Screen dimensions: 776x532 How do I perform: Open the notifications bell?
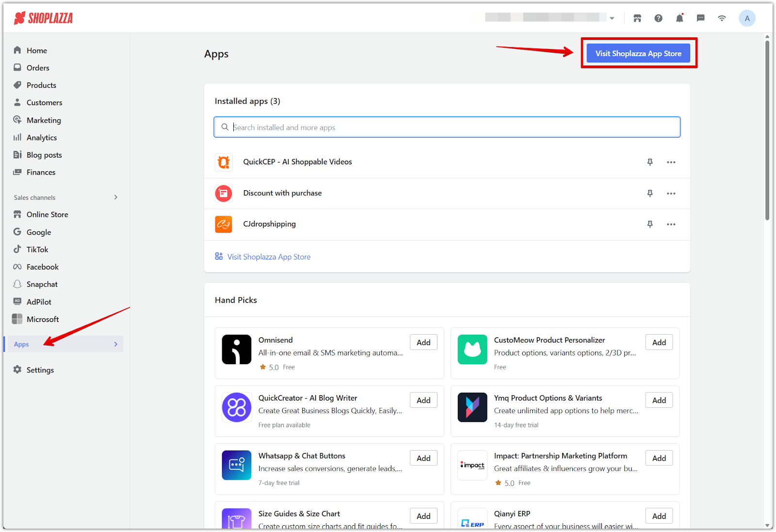[679, 18]
